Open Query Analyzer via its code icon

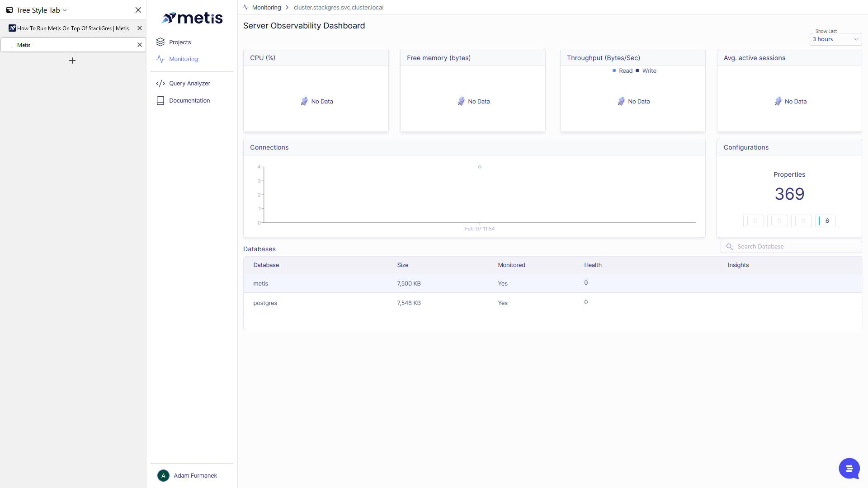pyautogui.click(x=160, y=83)
